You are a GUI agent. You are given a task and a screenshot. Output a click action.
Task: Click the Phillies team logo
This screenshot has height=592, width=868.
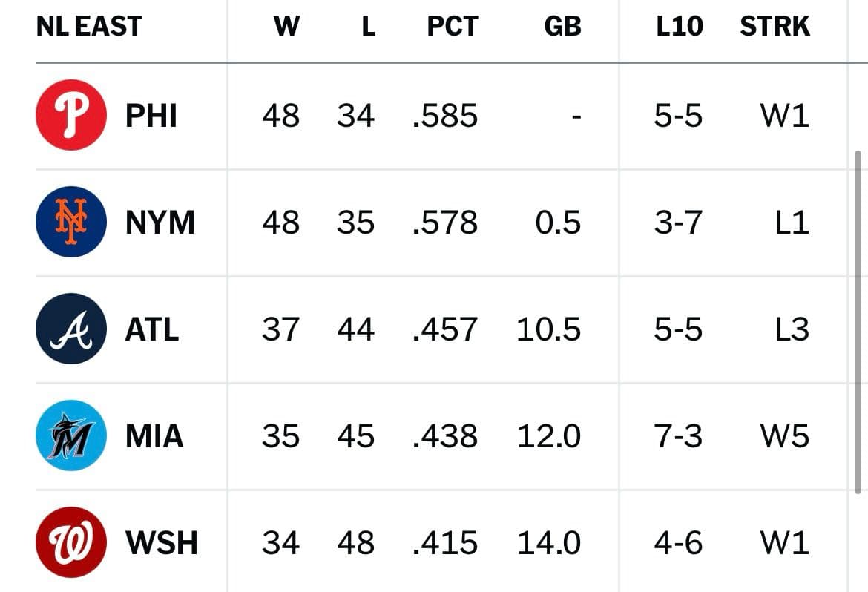[71, 115]
